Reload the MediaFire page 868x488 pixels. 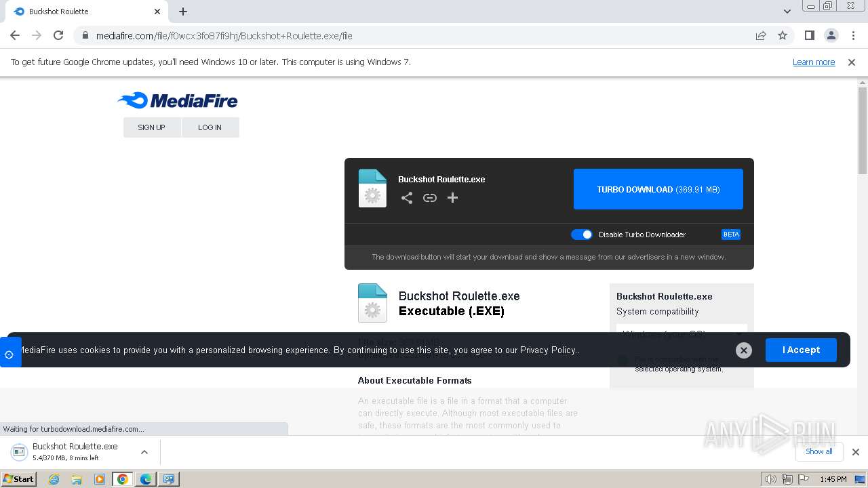(58, 35)
